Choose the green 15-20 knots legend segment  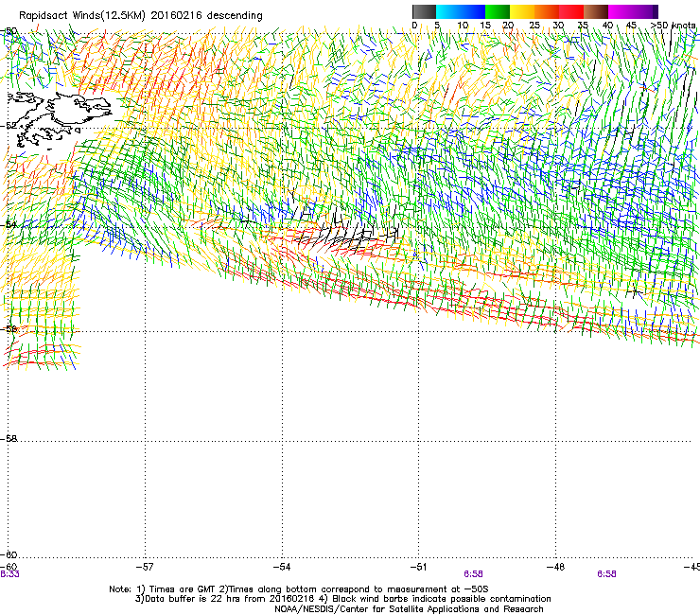[498, 11]
